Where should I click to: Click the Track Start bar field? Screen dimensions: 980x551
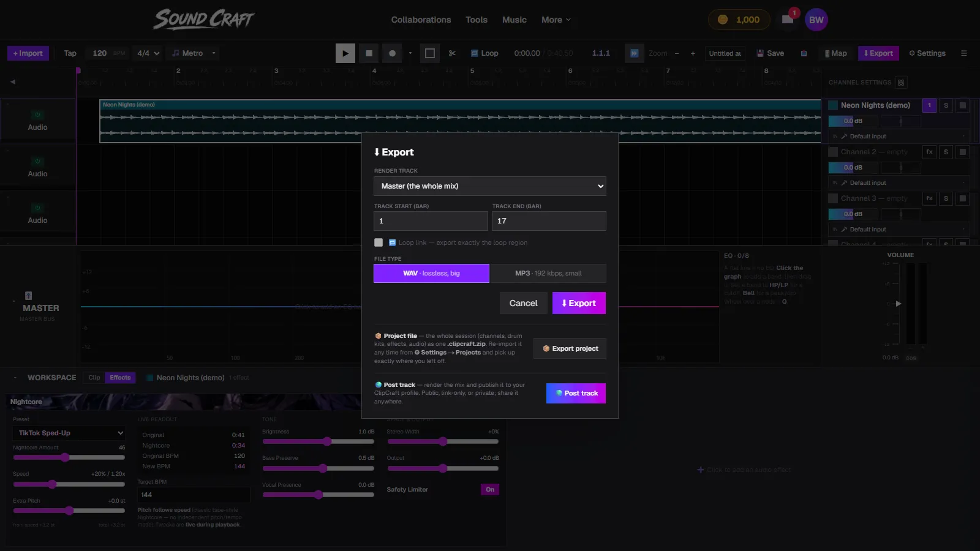click(431, 221)
